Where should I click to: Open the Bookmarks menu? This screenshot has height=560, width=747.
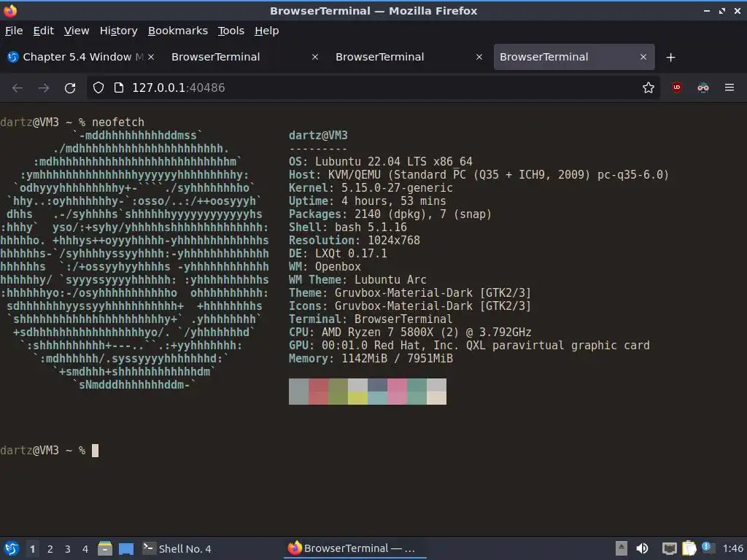[178, 31]
